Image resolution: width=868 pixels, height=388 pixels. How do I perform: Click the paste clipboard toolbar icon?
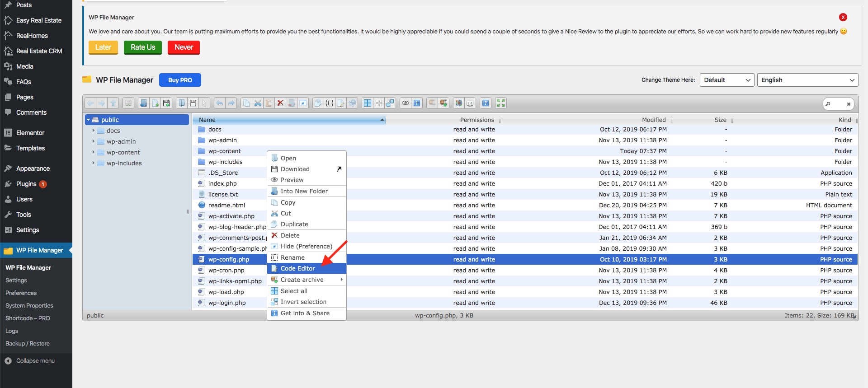tap(269, 103)
